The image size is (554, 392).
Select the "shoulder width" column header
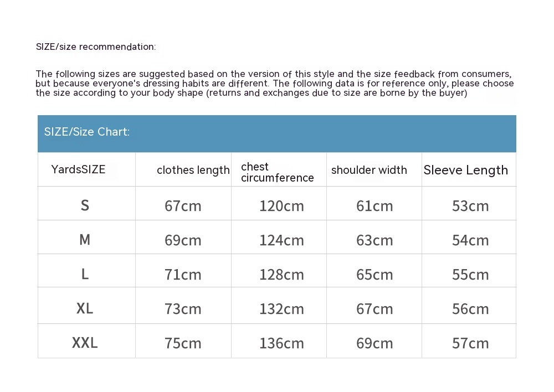click(369, 170)
